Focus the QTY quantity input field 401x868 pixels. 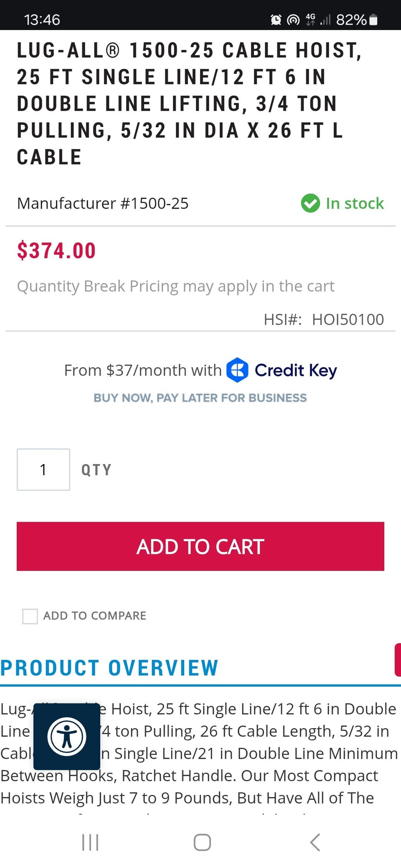tap(43, 469)
